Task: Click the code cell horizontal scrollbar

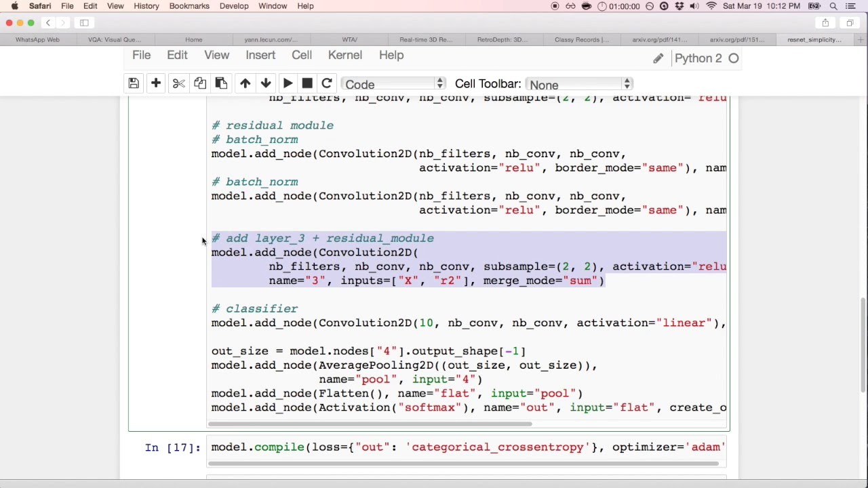Action: (370, 424)
